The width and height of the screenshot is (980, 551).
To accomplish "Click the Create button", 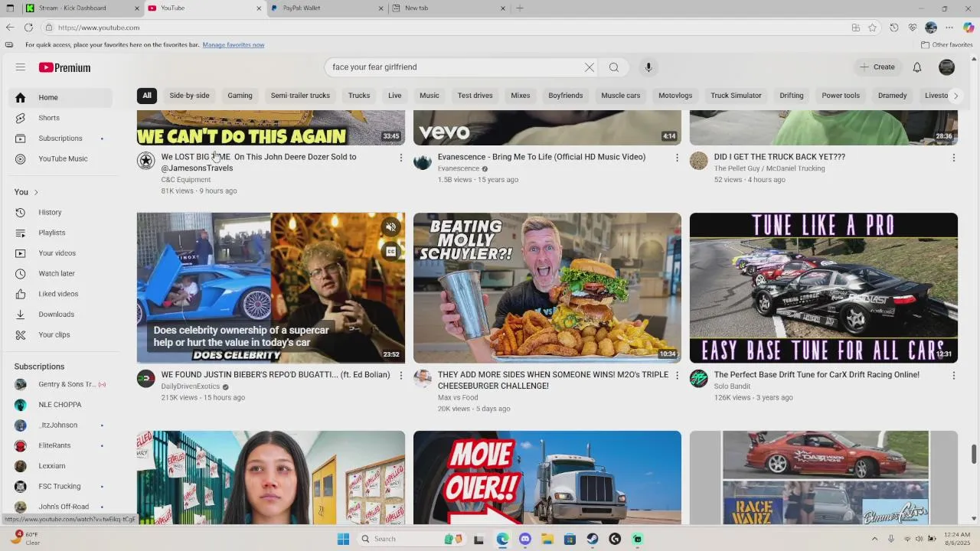I will click(x=877, y=67).
